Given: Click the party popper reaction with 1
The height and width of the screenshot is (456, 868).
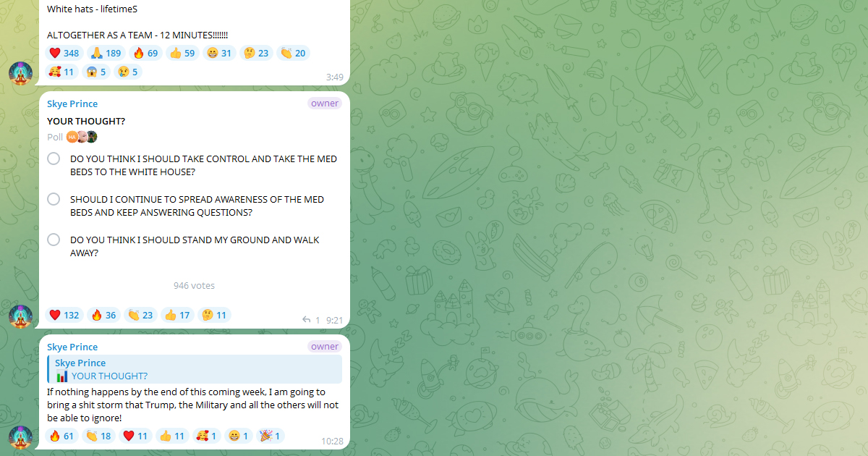Looking at the screenshot, I should [271, 436].
